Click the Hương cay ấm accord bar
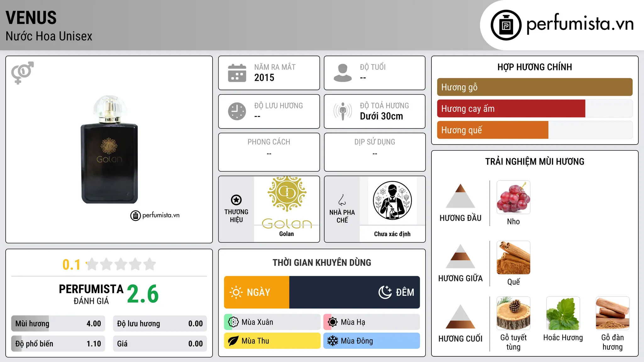The height and width of the screenshot is (362, 644). (x=535, y=108)
